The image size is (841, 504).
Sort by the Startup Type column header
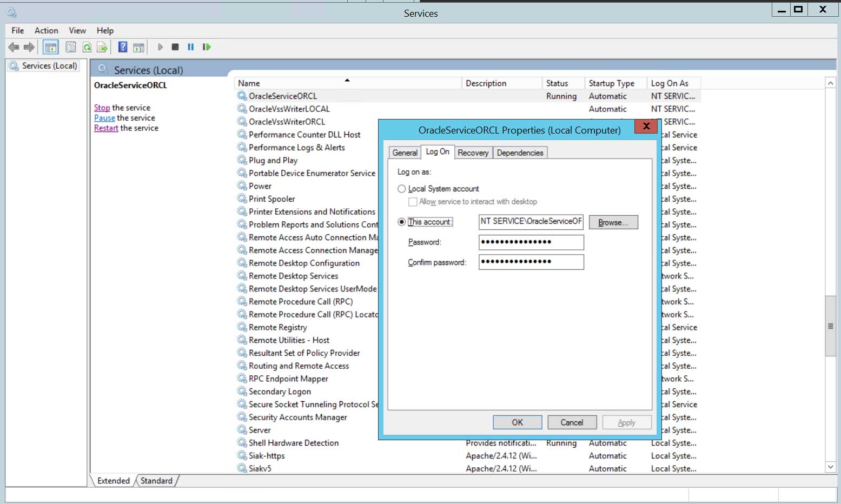616,83
